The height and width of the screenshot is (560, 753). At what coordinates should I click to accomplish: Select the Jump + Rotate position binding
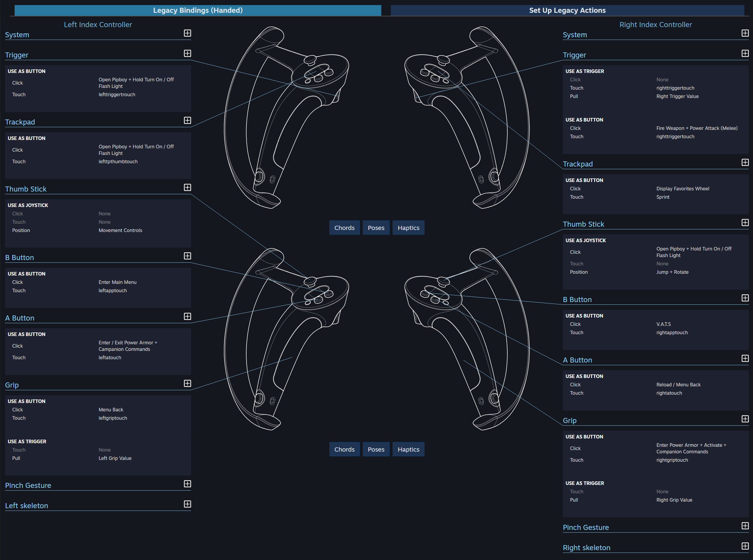[x=672, y=272]
